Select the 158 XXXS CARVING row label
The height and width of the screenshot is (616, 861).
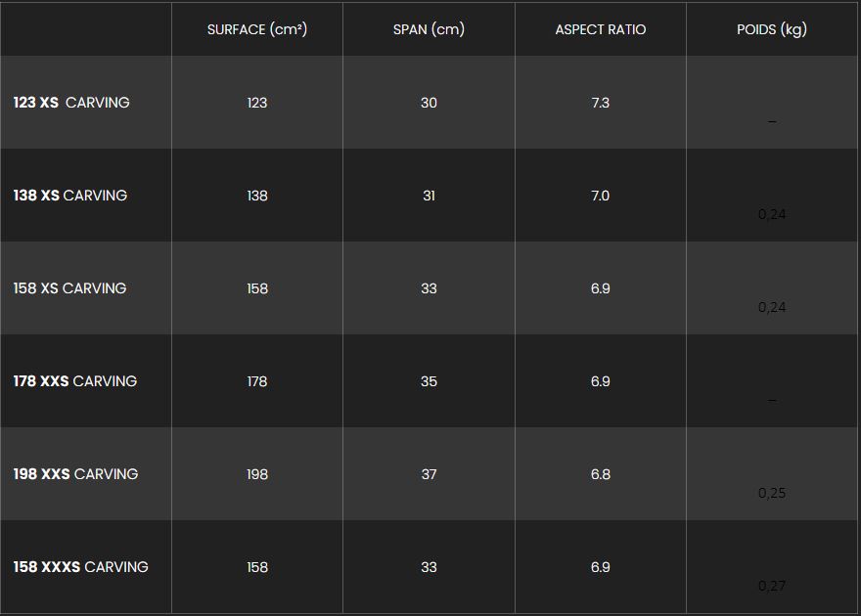tap(81, 567)
